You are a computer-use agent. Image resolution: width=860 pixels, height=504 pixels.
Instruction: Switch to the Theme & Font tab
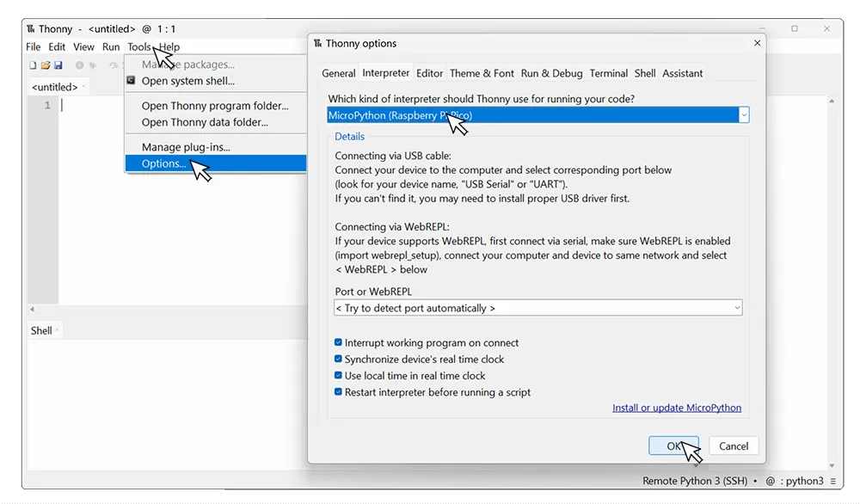coord(482,74)
